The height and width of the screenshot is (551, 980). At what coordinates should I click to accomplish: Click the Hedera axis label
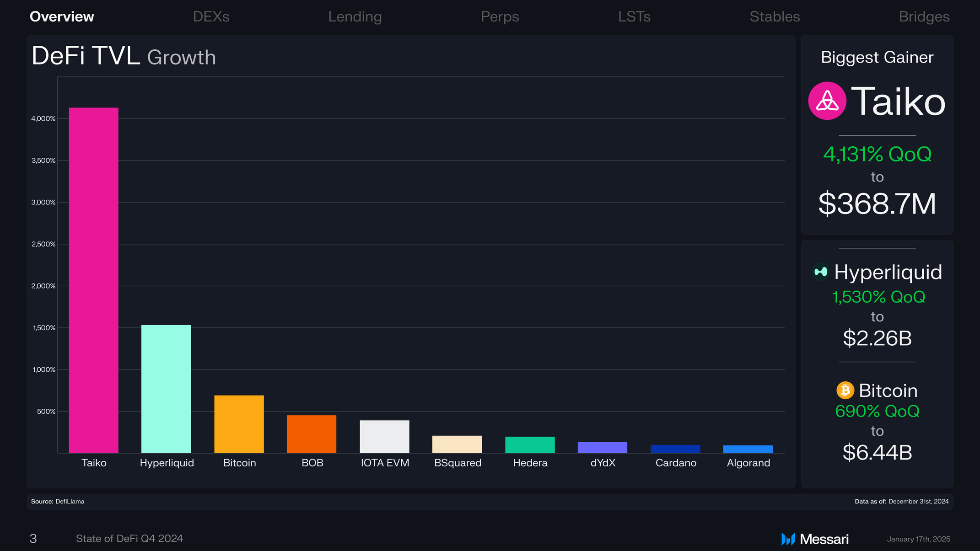(530, 463)
